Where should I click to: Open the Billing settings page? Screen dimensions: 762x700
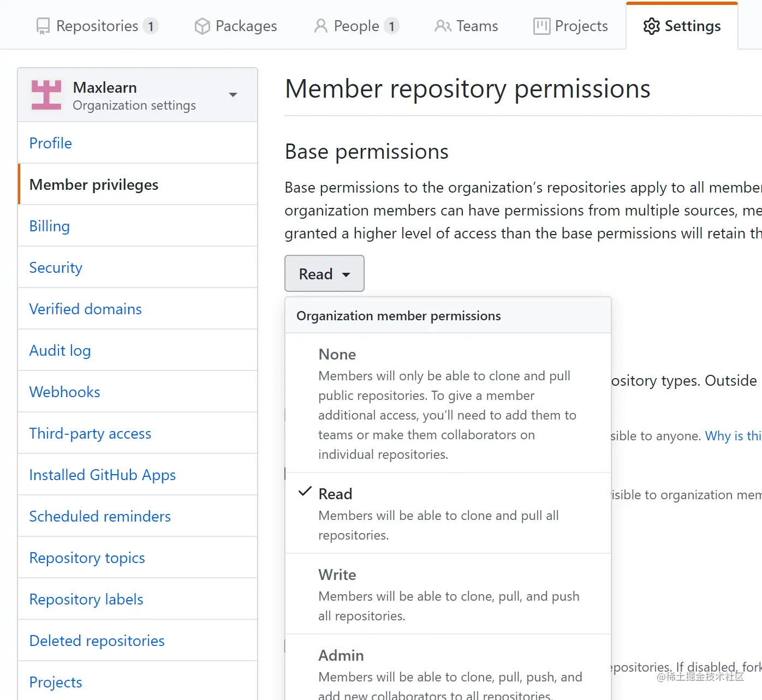[50, 226]
